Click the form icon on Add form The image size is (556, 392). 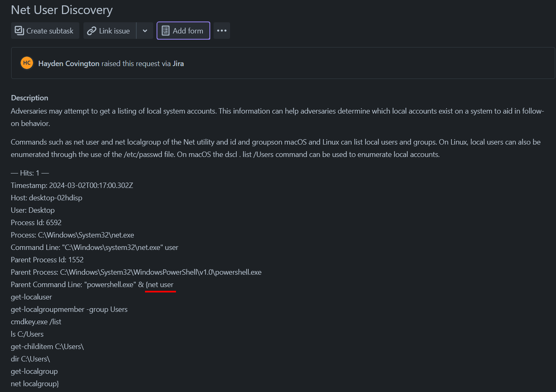[166, 31]
